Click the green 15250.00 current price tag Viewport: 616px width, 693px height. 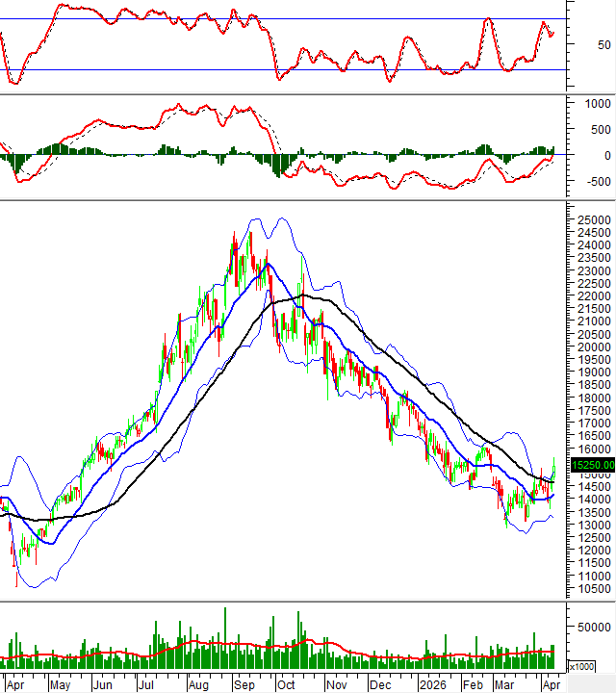coord(591,465)
